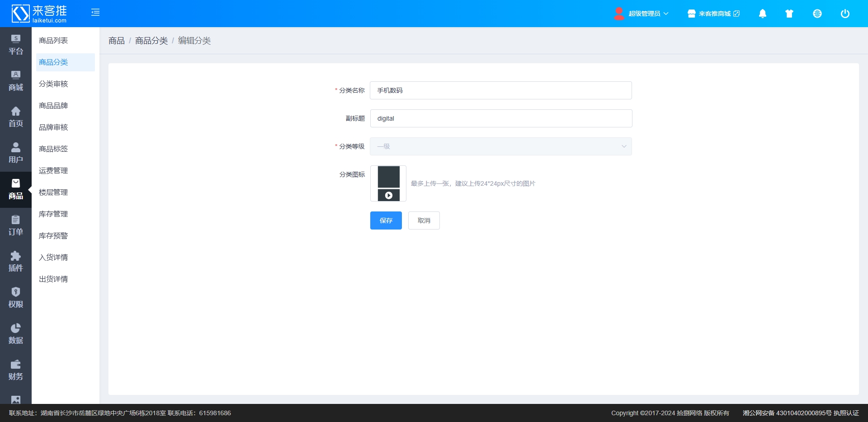Select 库存管理 in the submenu
The width and height of the screenshot is (868, 422).
53,214
